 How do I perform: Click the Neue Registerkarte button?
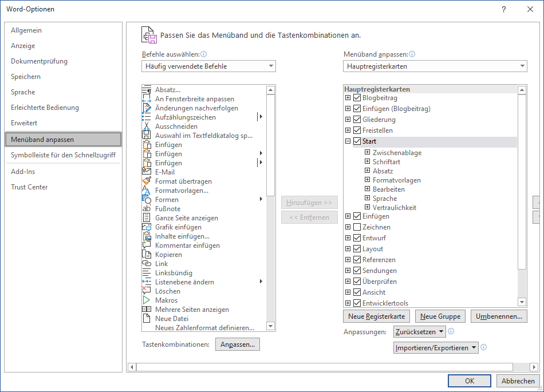click(376, 316)
